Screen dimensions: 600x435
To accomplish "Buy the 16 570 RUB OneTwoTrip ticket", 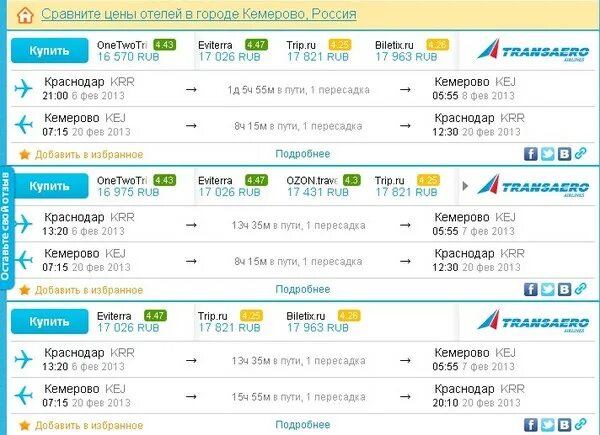I will (49, 51).
